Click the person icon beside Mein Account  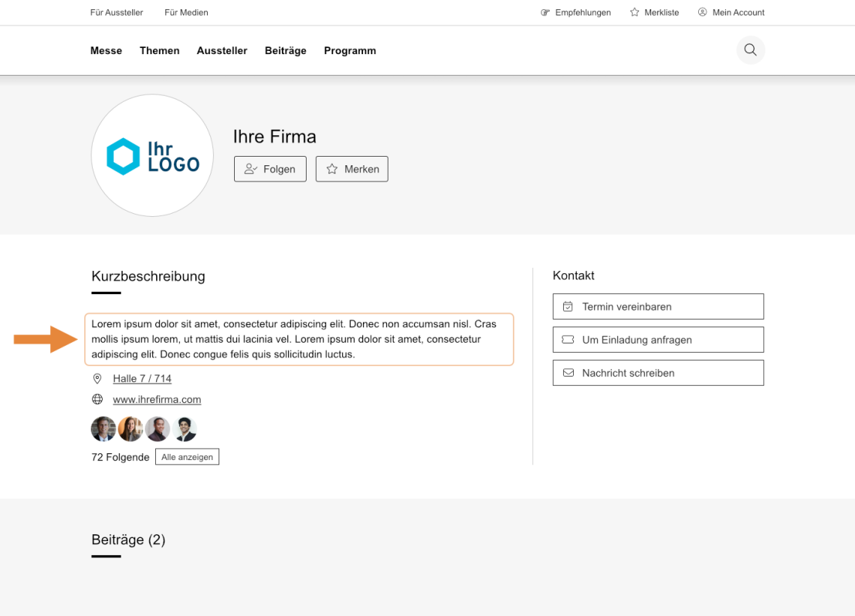pos(702,12)
